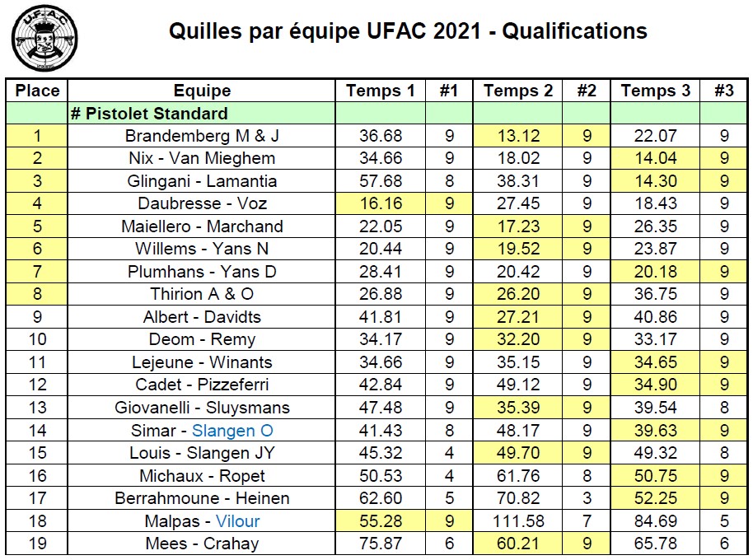This screenshot has height=560, width=753.
Task: Select the # Pistolet Standard section row
Action: [149, 113]
